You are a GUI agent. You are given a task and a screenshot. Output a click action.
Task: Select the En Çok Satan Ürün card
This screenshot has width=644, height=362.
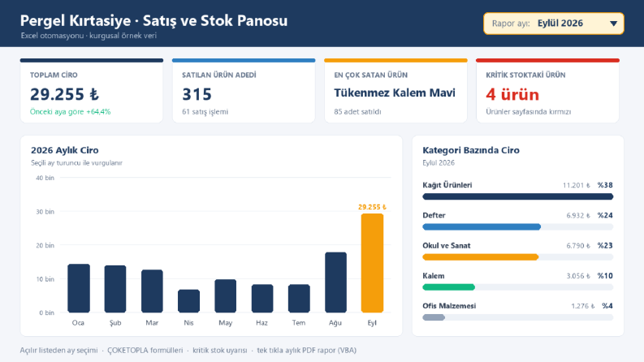coord(395,91)
